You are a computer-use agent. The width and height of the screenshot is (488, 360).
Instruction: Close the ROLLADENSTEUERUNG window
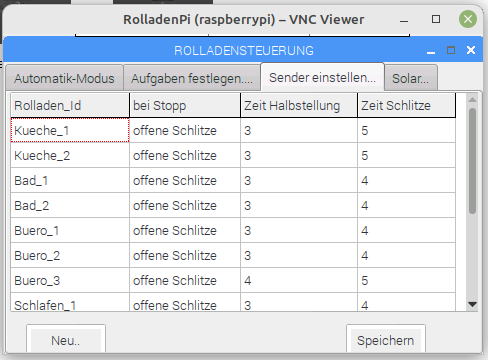coord(471,50)
